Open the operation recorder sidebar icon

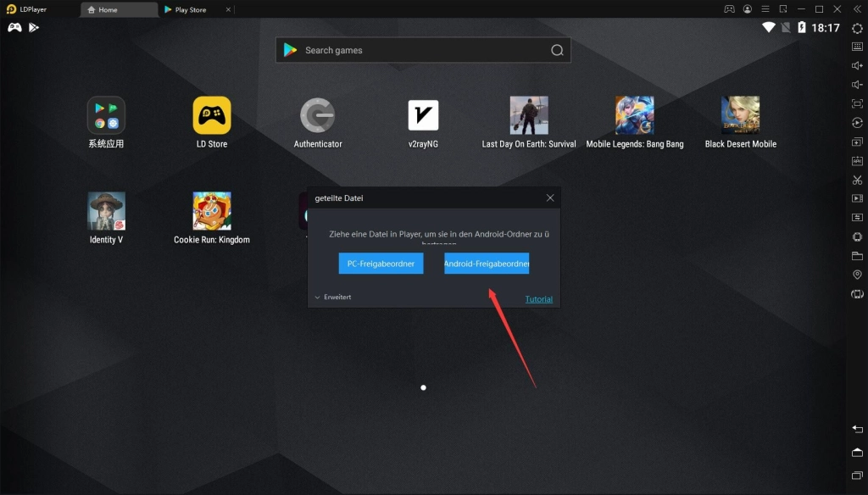point(857,123)
